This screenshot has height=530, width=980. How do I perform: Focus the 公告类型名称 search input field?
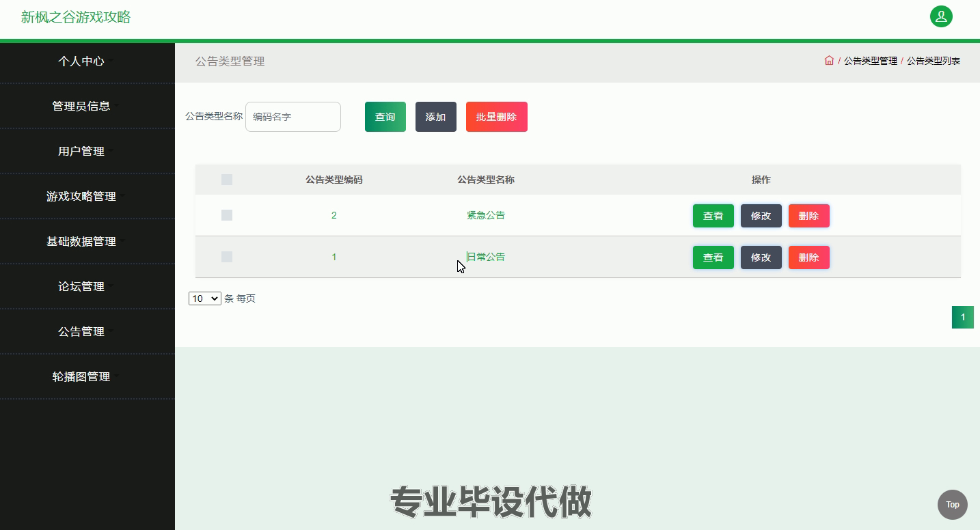point(293,117)
